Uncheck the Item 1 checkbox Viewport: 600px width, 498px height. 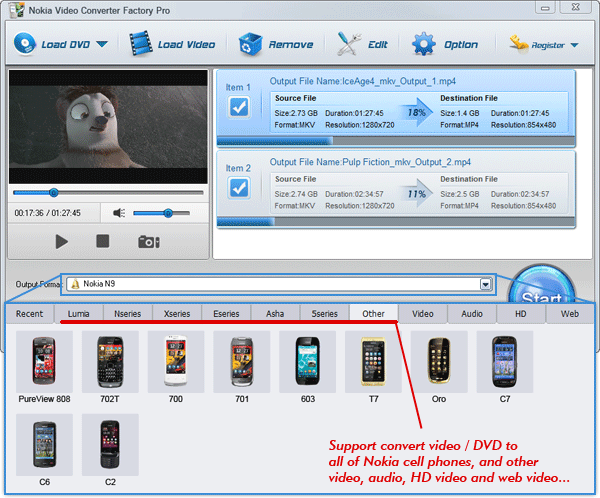tap(239, 107)
